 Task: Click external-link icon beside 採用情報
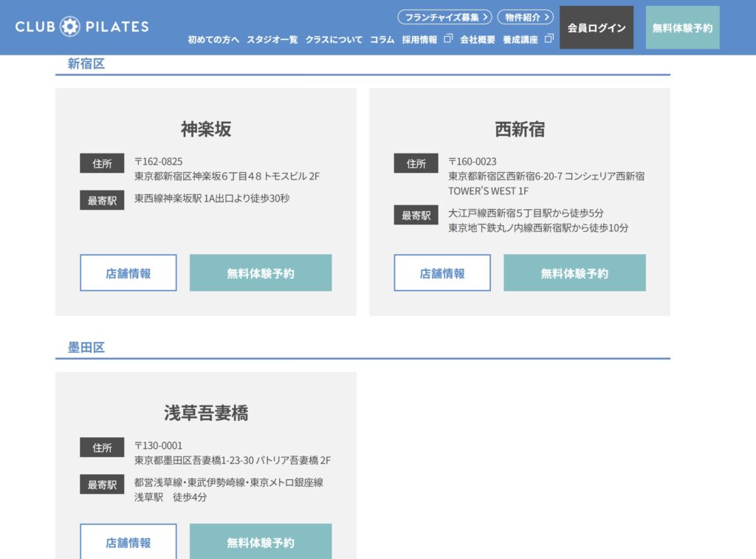[x=448, y=38]
